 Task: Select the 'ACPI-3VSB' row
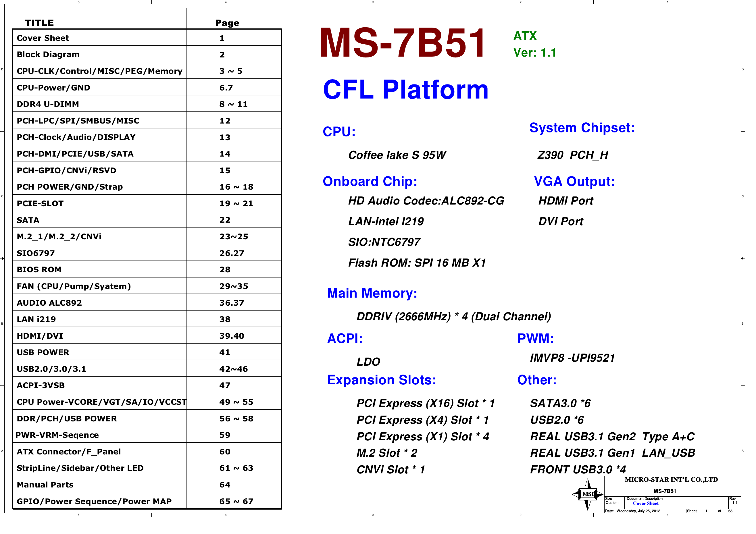click(x=41, y=386)
